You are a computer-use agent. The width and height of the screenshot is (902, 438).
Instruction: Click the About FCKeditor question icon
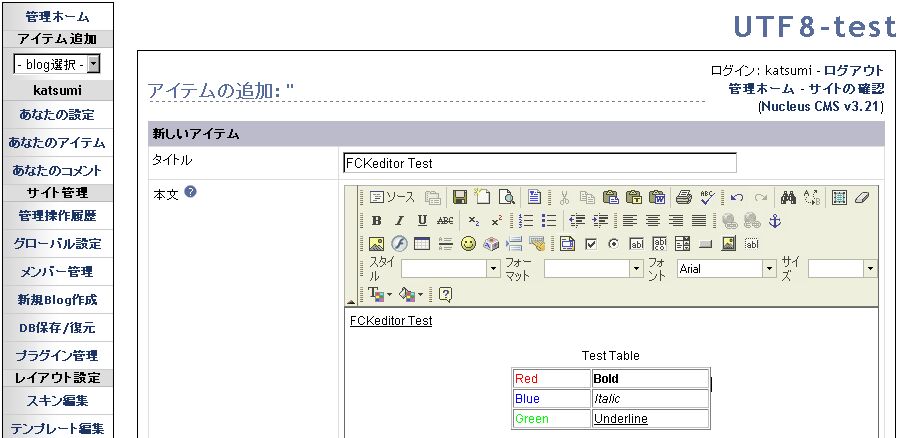click(x=445, y=295)
